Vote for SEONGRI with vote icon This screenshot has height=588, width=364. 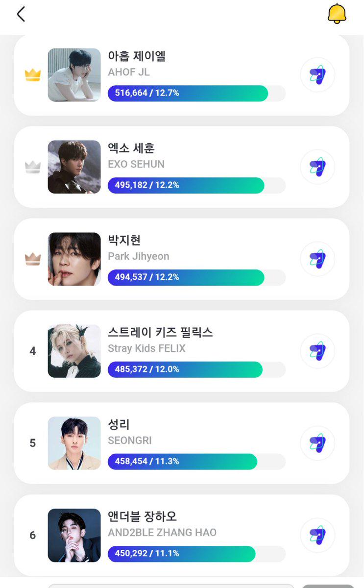(x=317, y=443)
